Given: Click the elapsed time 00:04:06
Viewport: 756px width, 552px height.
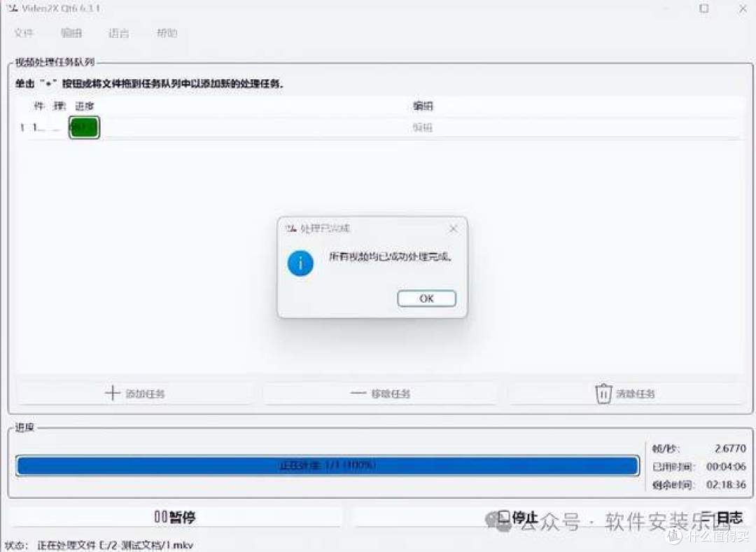Looking at the screenshot, I should pyautogui.click(x=726, y=466).
